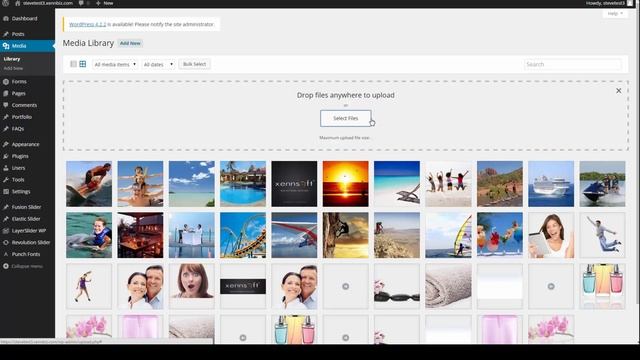This screenshot has height=360, width=640.
Task: Select the swimming pool resort thumbnail
Action: pyautogui.click(x=243, y=184)
